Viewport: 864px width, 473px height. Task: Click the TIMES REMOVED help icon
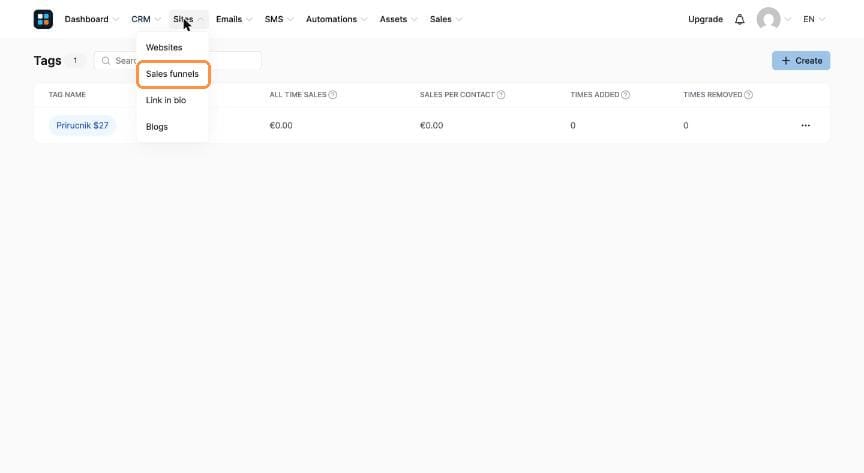[748, 95]
